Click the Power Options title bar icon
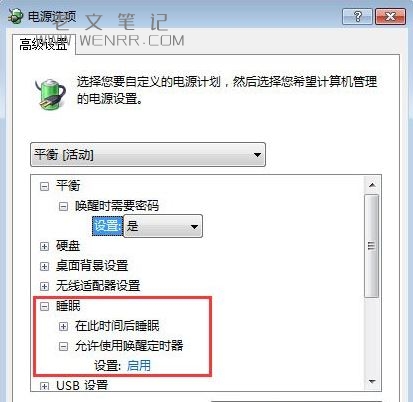413x402 pixels. [x=15, y=16]
